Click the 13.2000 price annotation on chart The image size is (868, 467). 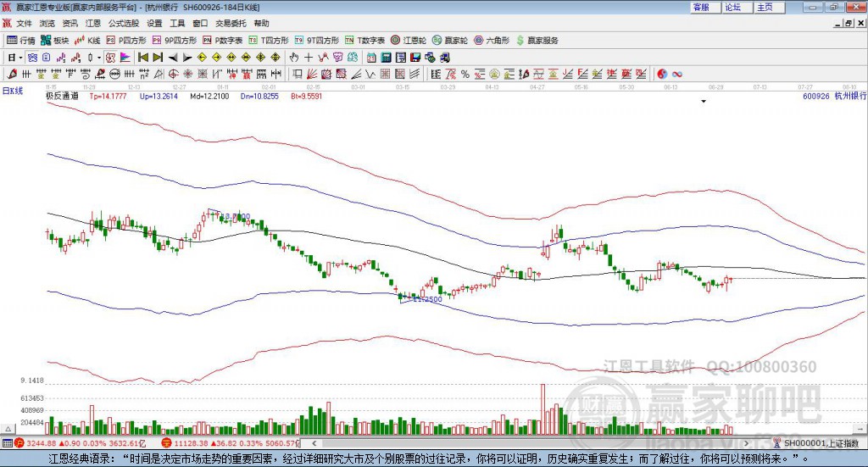235,216
